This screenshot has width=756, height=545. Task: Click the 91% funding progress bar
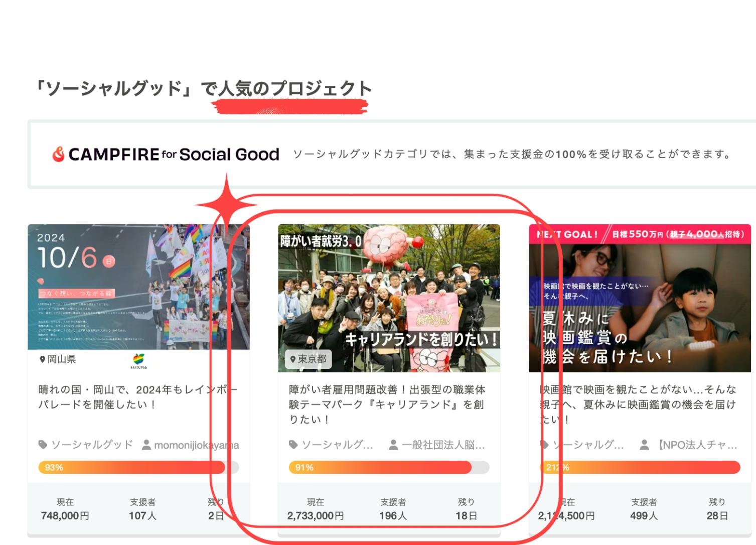389,467
